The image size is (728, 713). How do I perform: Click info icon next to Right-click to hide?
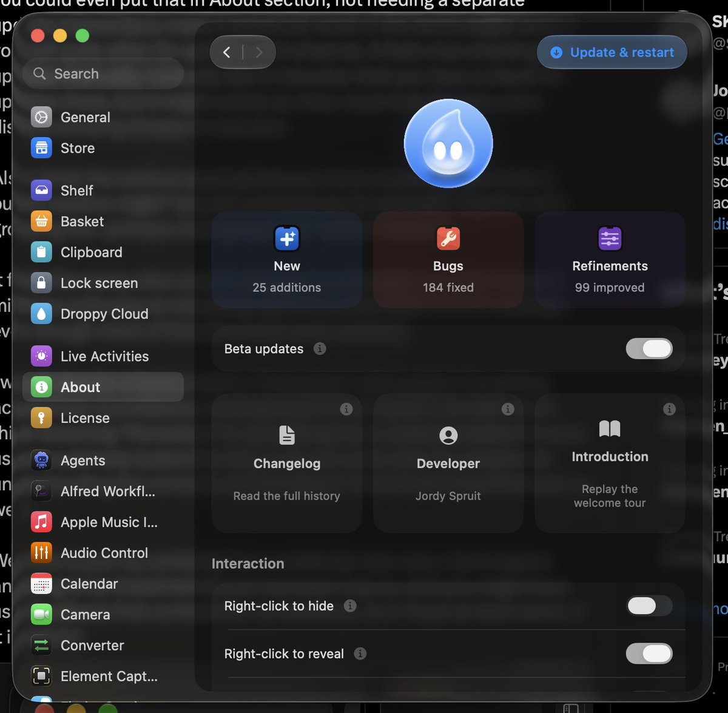pos(350,606)
